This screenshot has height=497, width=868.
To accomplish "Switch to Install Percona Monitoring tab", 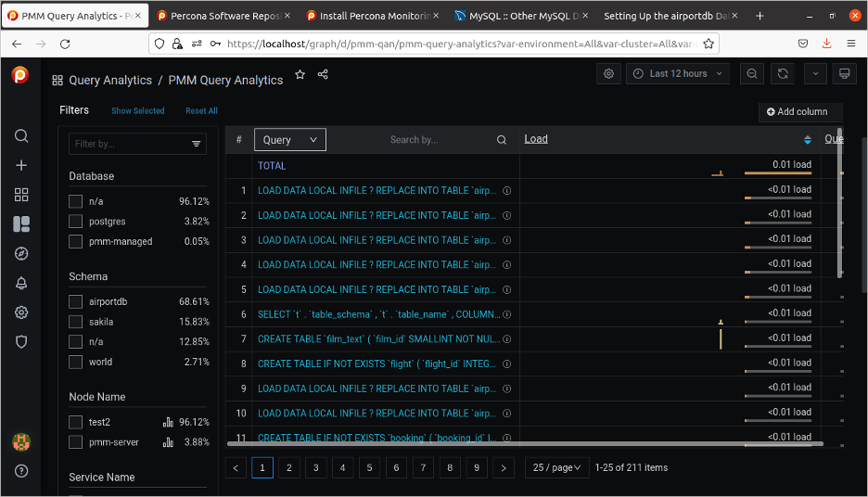I will (x=373, y=16).
